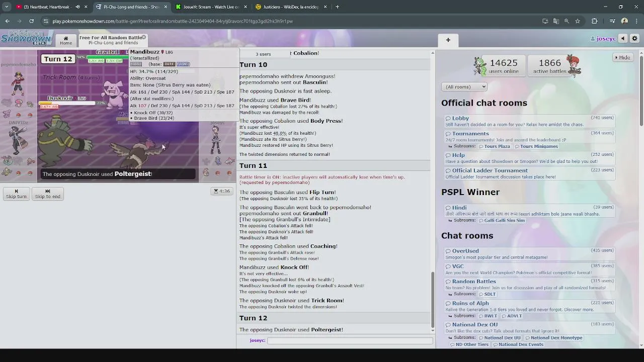Reload the page
This screenshot has height=362, width=644.
(x=31, y=21)
